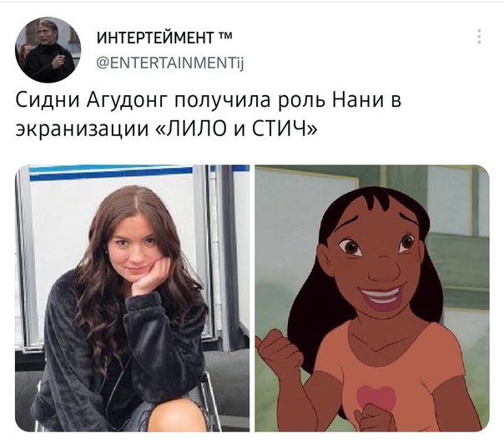
Task: Click the pink heart on the cartoon shirt
Action: pyautogui.click(x=376, y=397)
